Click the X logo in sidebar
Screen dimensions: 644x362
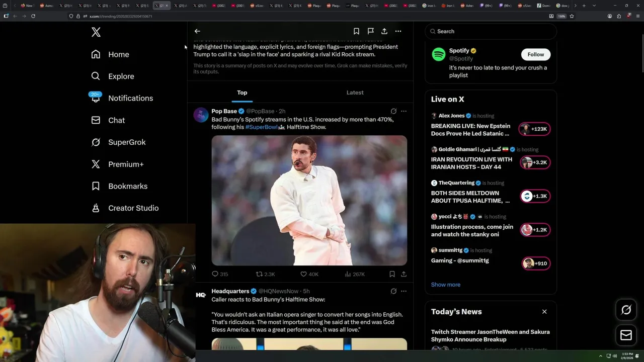click(x=96, y=32)
